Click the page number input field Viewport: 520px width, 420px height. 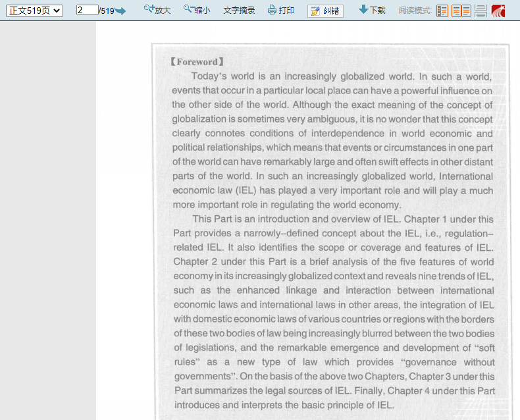(88, 11)
